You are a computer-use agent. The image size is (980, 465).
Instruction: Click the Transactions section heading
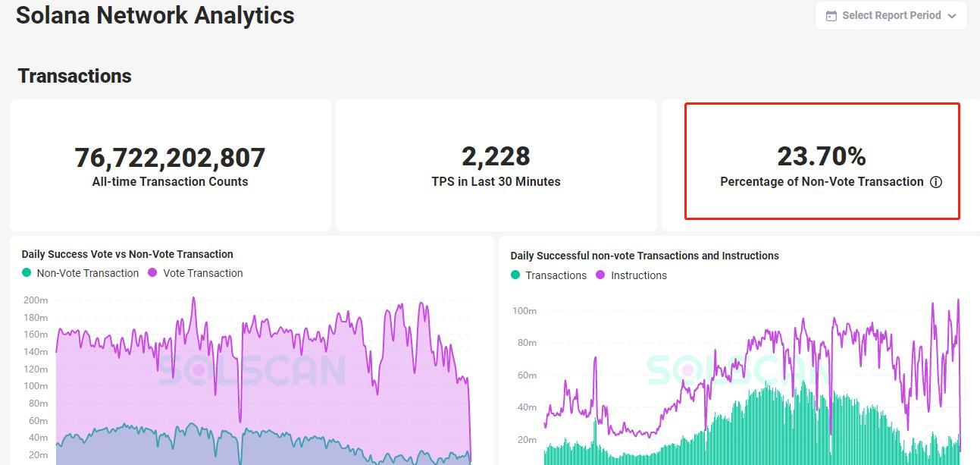[74, 76]
